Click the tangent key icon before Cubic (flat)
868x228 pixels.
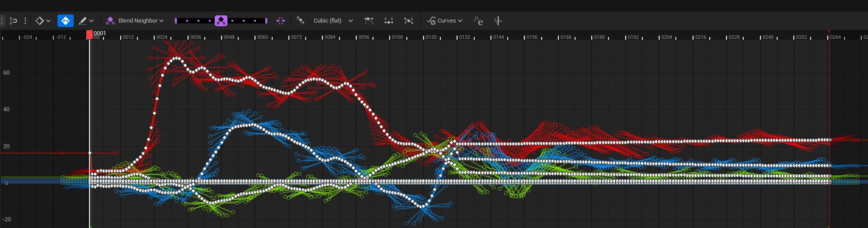click(300, 20)
